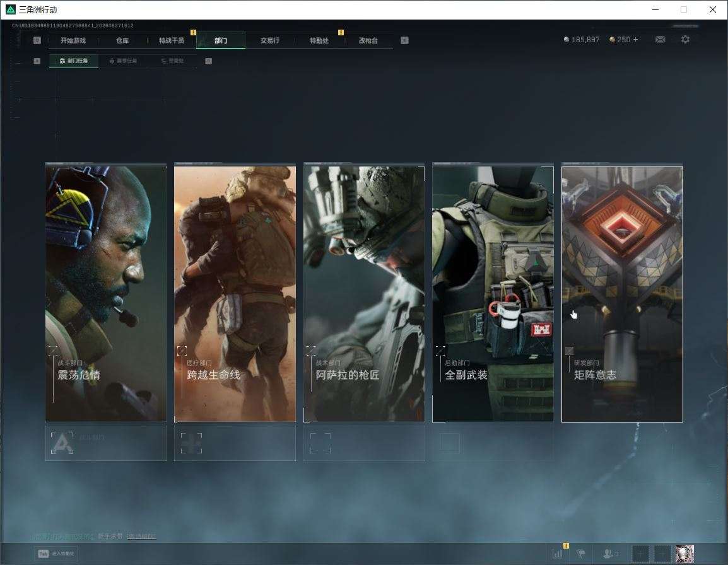Click the first empty squad slot plus
The height and width of the screenshot is (565, 728).
(x=640, y=554)
